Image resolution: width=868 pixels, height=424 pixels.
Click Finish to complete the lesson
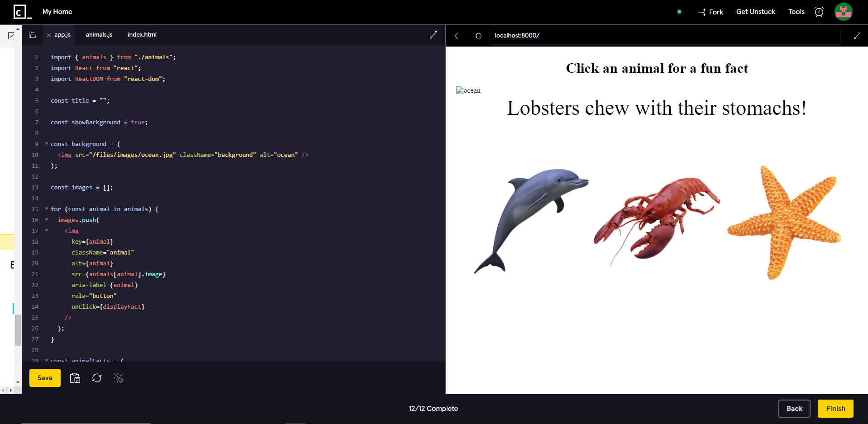tap(835, 408)
